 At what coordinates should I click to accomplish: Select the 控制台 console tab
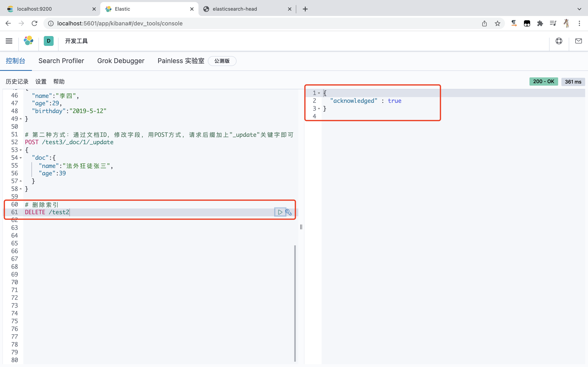pyautogui.click(x=16, y=61)
